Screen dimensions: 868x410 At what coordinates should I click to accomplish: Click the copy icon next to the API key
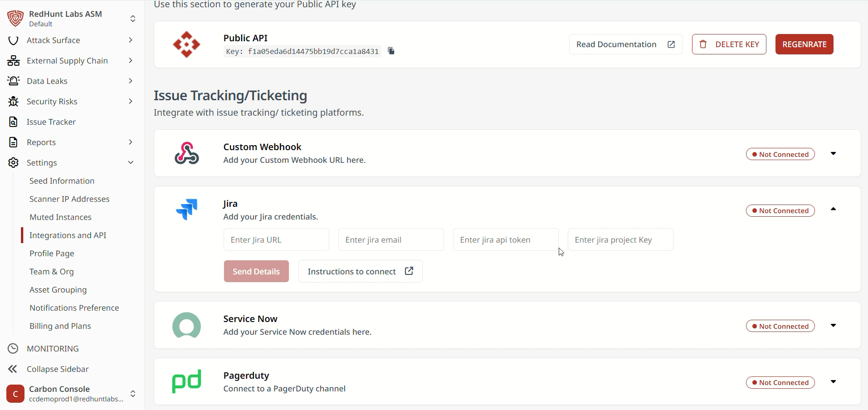point(391,51)
